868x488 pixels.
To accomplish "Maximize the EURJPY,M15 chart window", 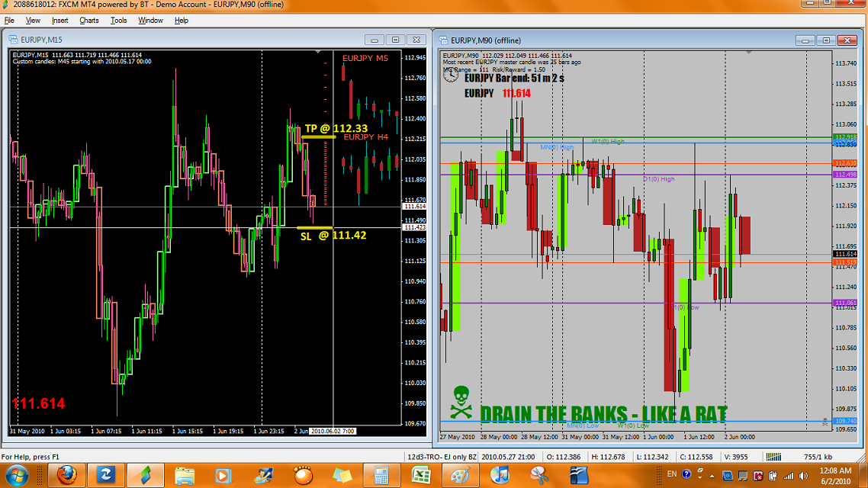I will 395,40.
